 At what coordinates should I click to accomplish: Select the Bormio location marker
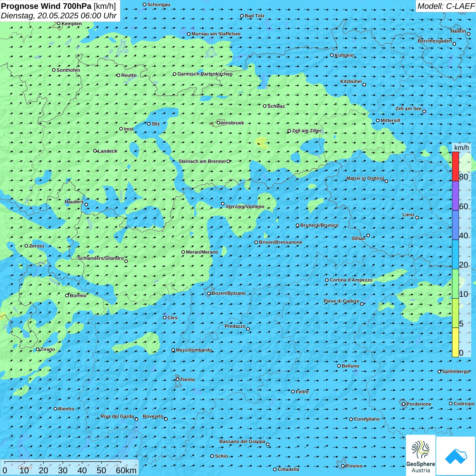point(67,295)
